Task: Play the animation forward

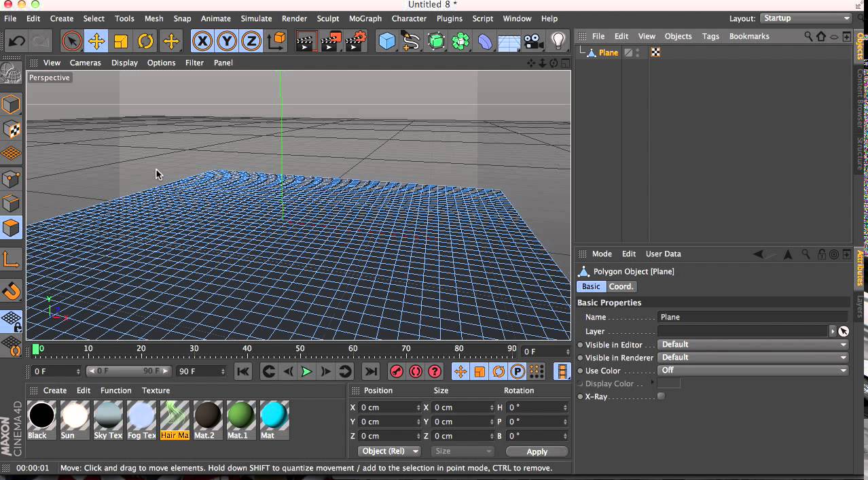Action: coord(306,371)
